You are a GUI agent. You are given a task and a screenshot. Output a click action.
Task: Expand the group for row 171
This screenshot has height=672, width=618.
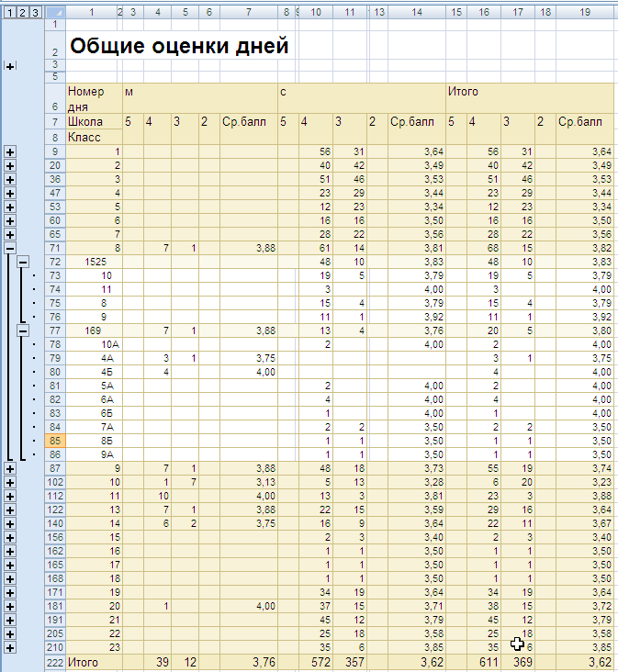(x=10, y=593)
